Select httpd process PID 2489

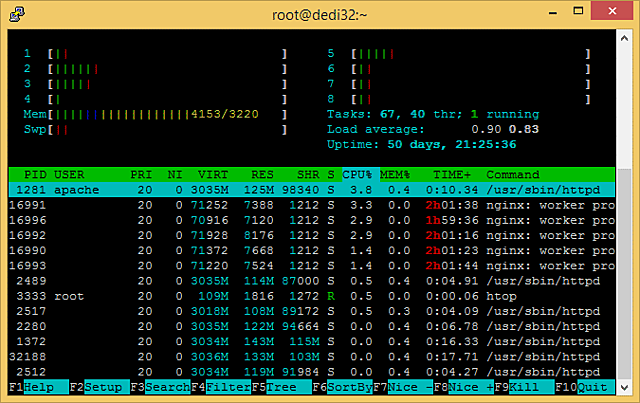point(312,281)
